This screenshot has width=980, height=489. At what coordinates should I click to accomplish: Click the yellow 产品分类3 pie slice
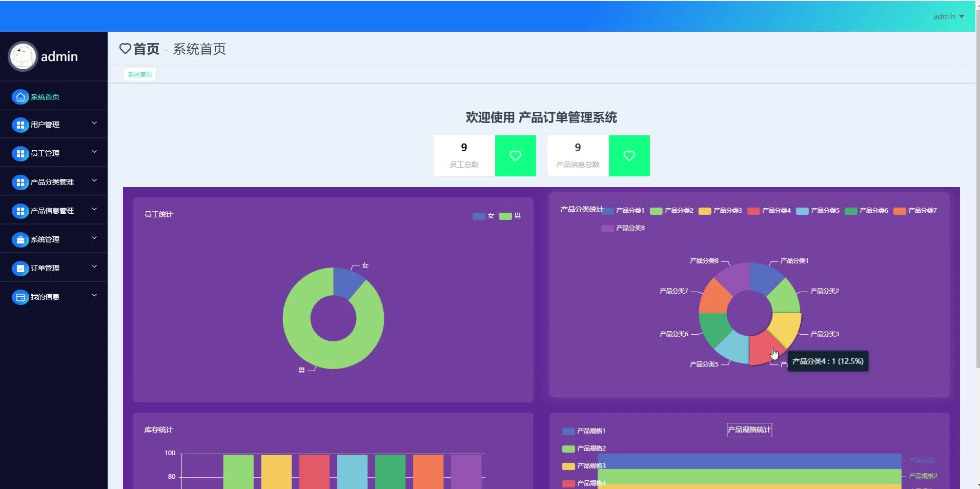point(785,329)
